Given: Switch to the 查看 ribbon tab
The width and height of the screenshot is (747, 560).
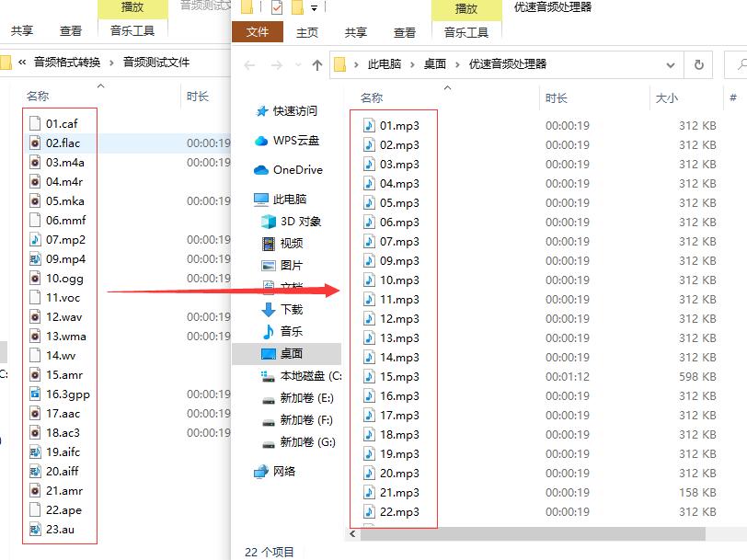Looking at the screenshot, I should coord(404,31).
